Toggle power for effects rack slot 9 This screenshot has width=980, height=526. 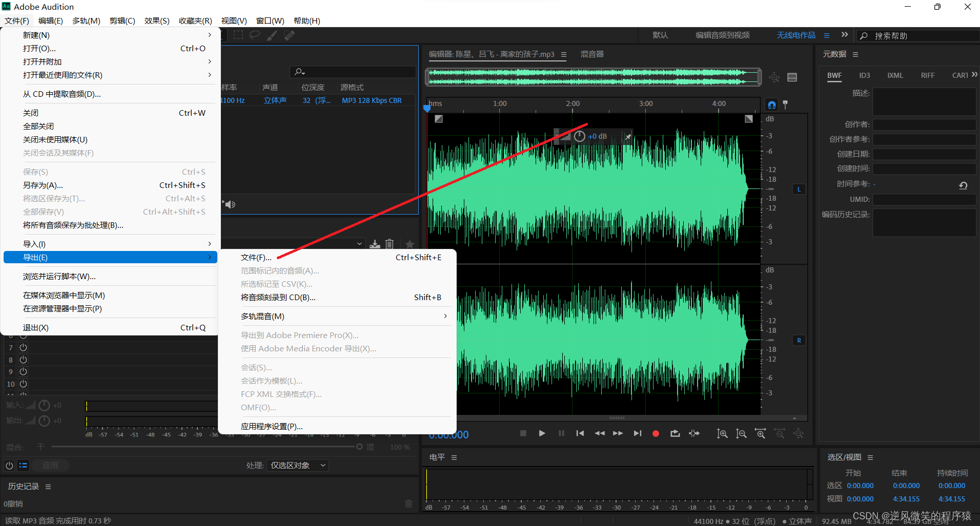pyautogui.click(x=23, y=371)
